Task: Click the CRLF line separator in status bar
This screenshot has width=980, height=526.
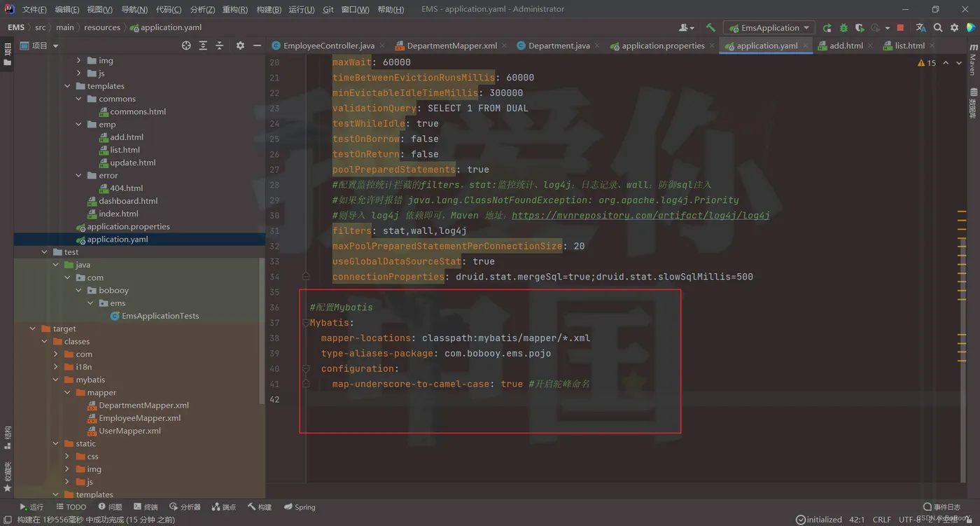Action: (881, 520)
